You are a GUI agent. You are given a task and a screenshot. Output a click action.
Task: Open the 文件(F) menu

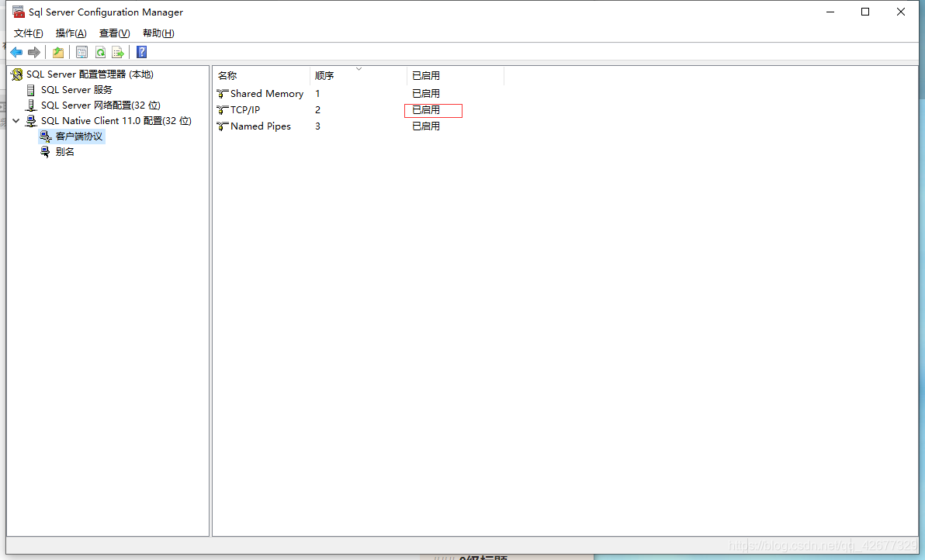coord(28,33)
